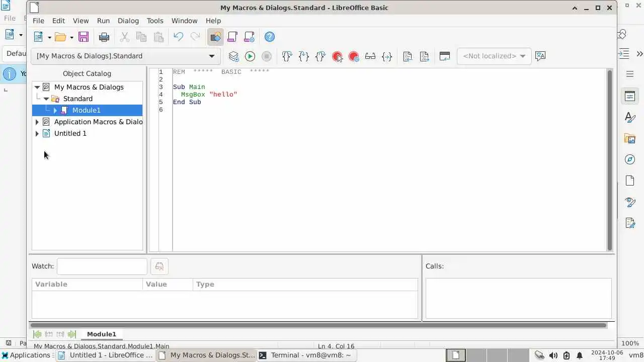Image resolution: width=644 pixels, height=362 pixels.
Task: Open LibreOffice Help icon
Action: (x=270, y=37)
